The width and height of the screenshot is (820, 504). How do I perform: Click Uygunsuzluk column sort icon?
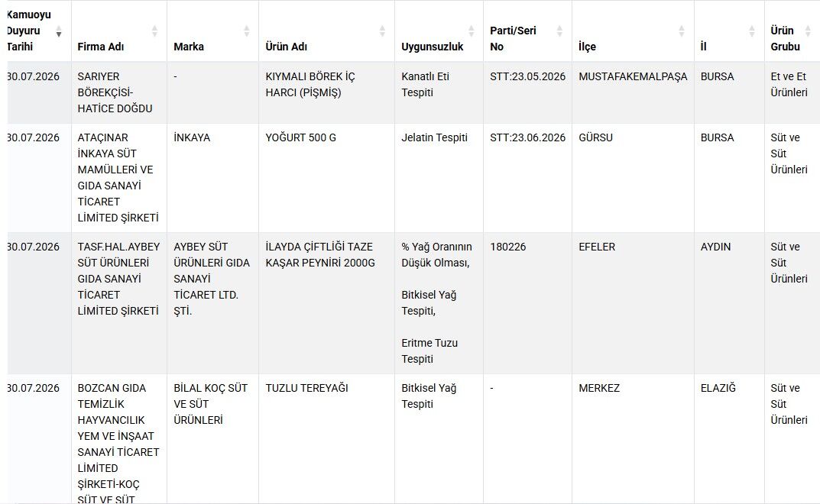(x=472, y=31)
